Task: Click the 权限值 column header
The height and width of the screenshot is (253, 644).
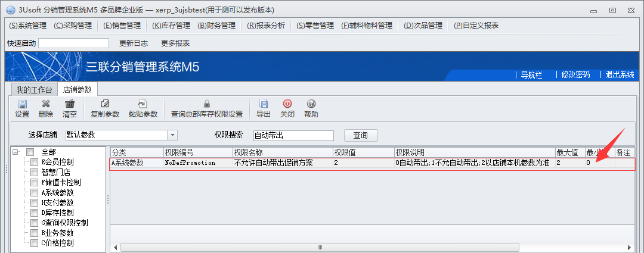Action: pyautogui.click(x=363, y=152)
